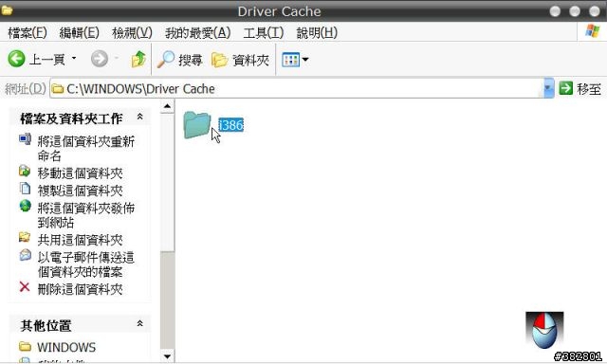Click the address bar folder icon
Image resolution: width=607 pixels, height=364 pixels.
[x=58, y=89]
